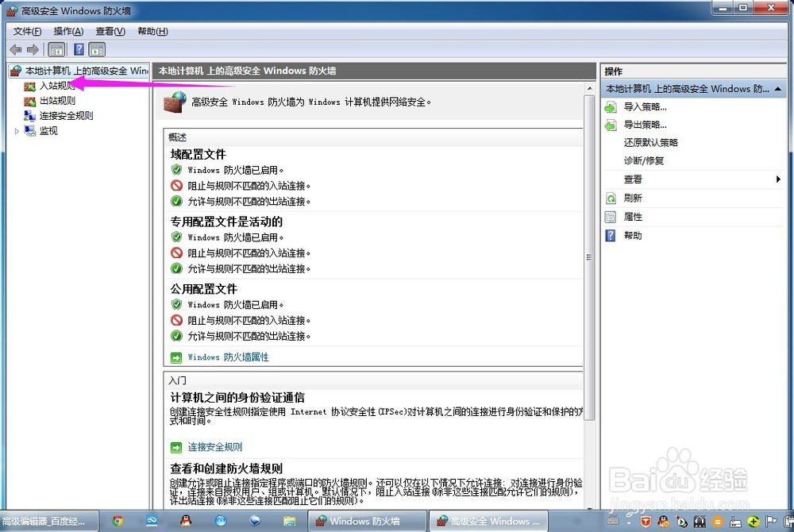Click the firewall globe icon in the overview banner
The image size is (794, 532).
175,102
